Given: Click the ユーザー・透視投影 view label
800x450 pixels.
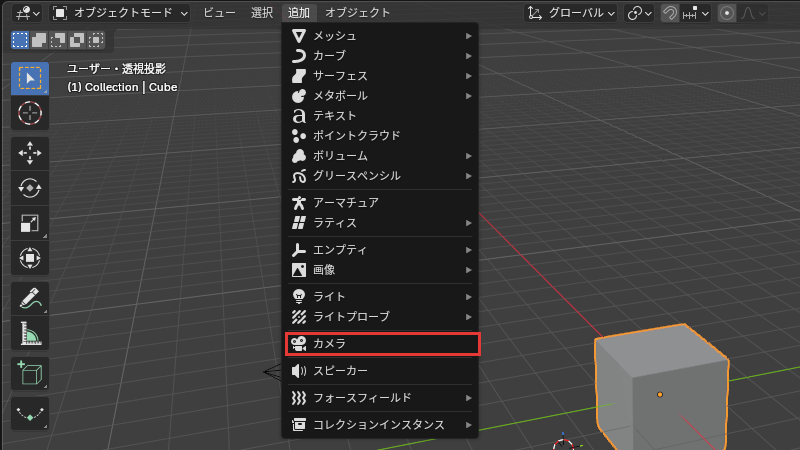Looking at the screenshot, I should (117, 69).
